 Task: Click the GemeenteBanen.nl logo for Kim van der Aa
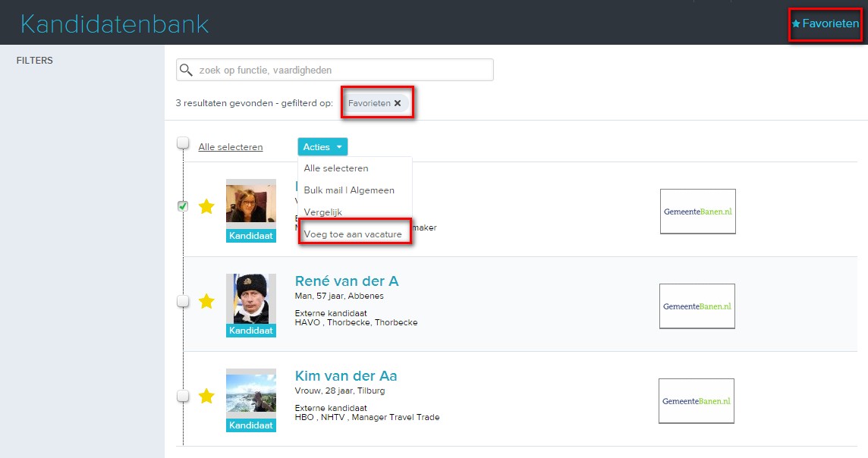click(697, 401)
